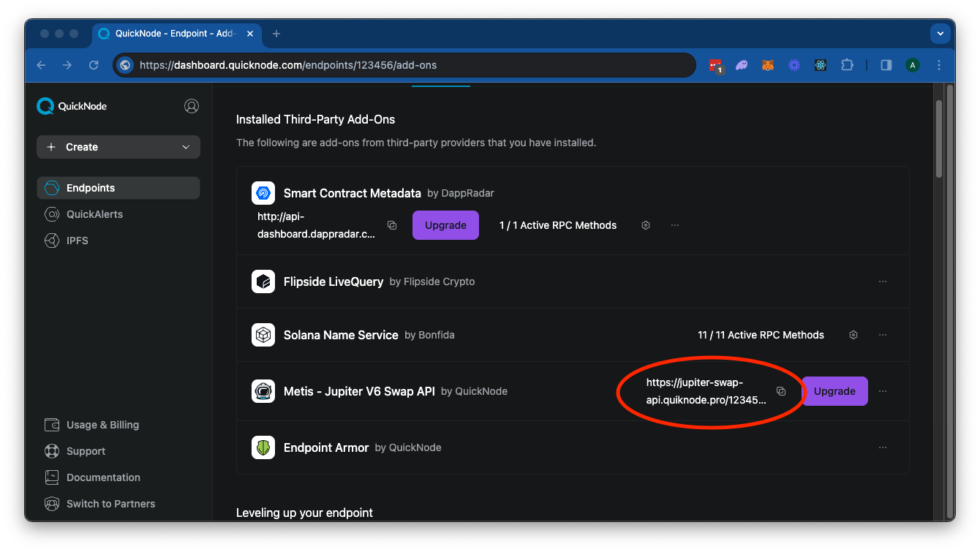
Task: Open the Chrome three-dot menu
Action: (939, 65)
